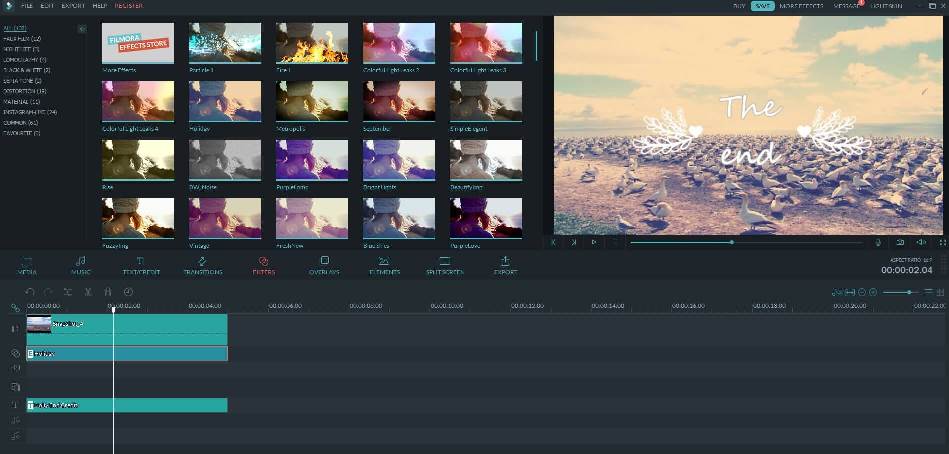
Task: Click the filter list vertical scrollbar
Action: 536,45
